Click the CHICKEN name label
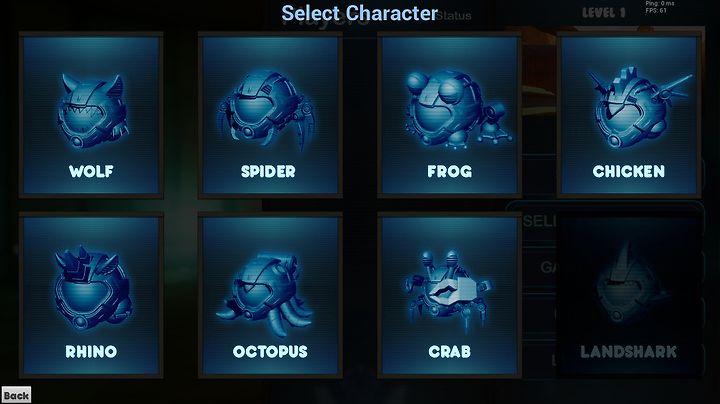Screen dimensions: 720x404 pyautogui.click(x=629, y=171)
